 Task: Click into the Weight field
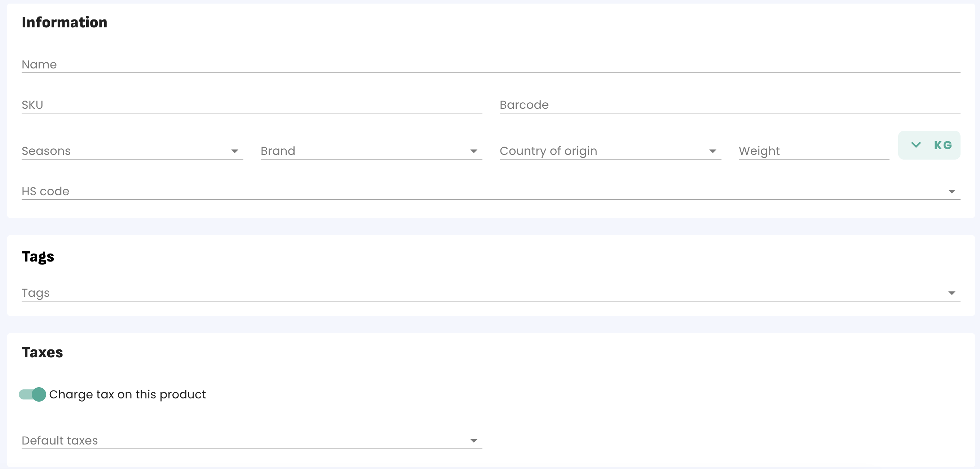point(813,151)
